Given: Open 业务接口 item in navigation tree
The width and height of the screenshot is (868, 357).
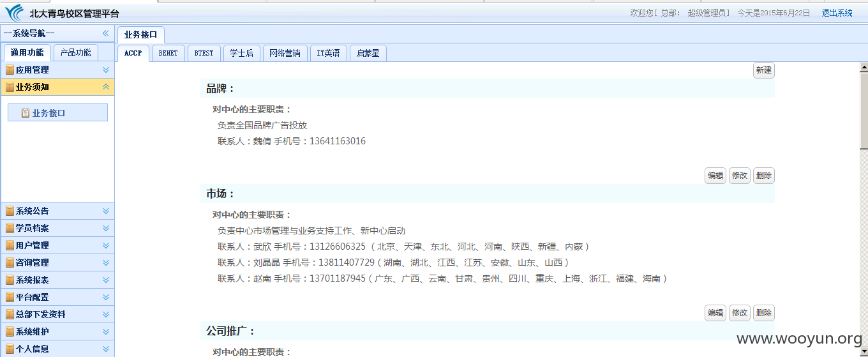Looking at the screenshot, I should pos(57,113).
